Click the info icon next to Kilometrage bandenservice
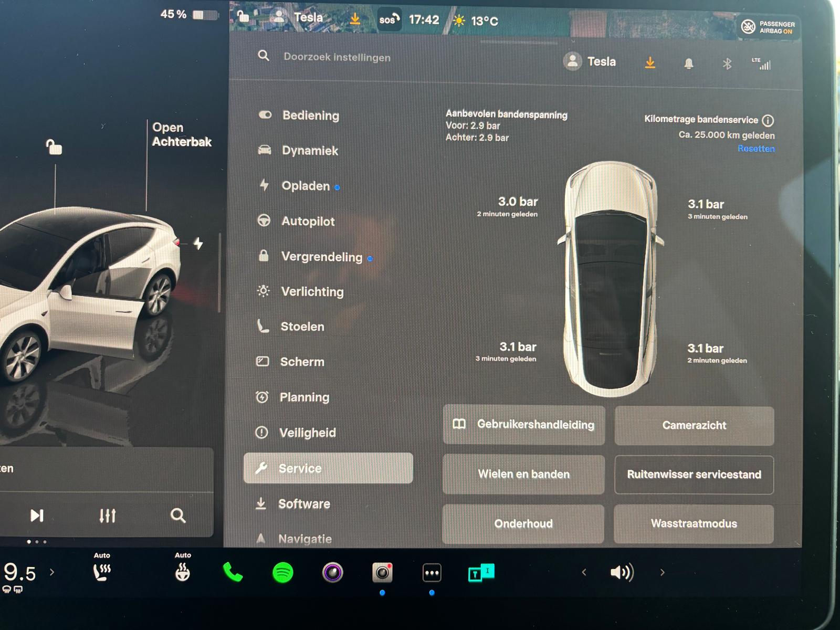Image resolution: width=840 pixels, height=630 pixels. click(768, 120)
